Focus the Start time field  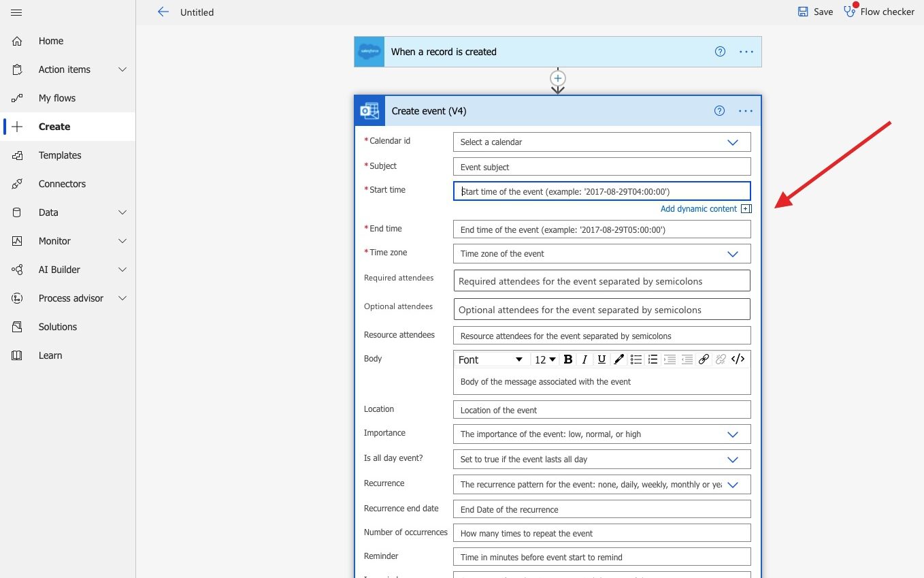602,191
